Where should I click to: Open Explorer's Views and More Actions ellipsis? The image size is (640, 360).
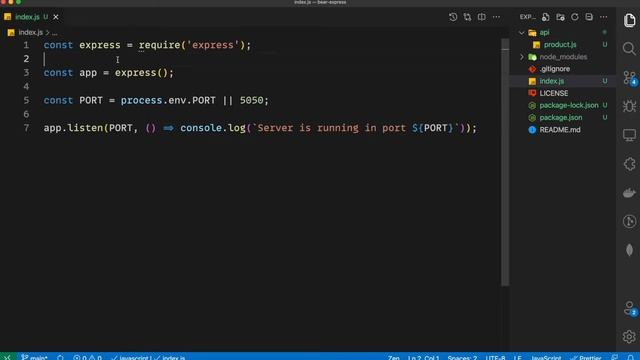point(604,17)
